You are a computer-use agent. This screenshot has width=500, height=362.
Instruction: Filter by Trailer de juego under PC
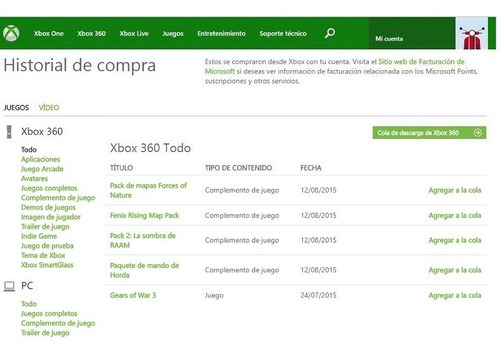point(45,333)
